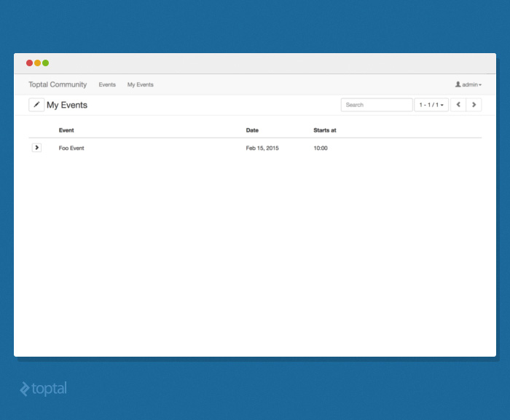Screen dimensions: 510x420
Task: Open the admin user dropdown
Action: tap(468, 84)
